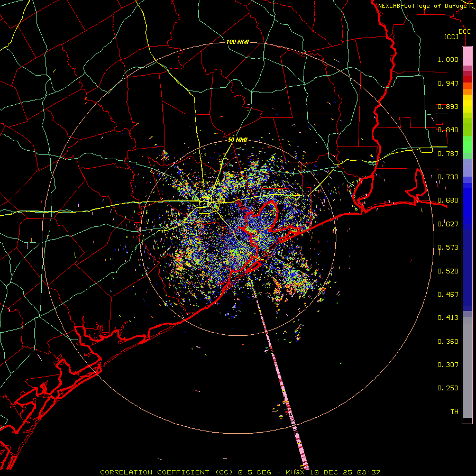Click the CORRELATION COEFFICIENT caption text
476x476 pixels.
coord(154,472)
